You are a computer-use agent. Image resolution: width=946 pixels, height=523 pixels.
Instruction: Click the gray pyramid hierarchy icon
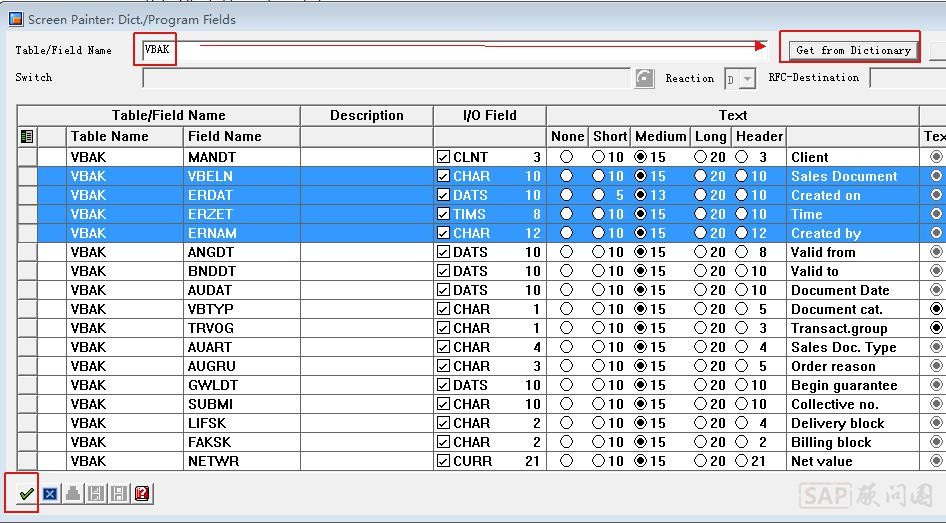coord(73,493)
